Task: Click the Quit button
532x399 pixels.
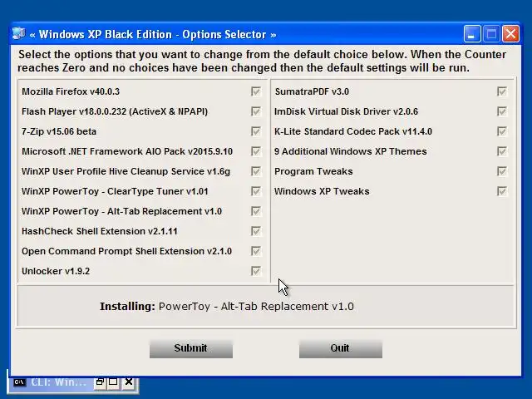Action: (341, 348)
